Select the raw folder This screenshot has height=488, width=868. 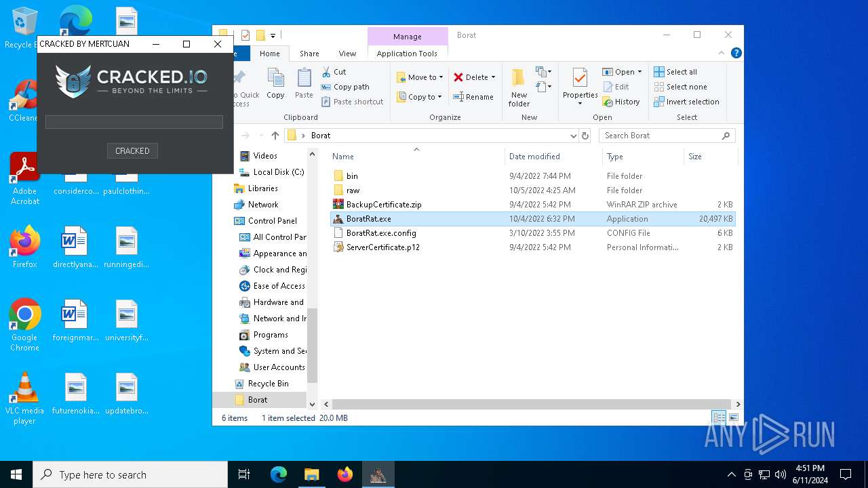point(532,190)
